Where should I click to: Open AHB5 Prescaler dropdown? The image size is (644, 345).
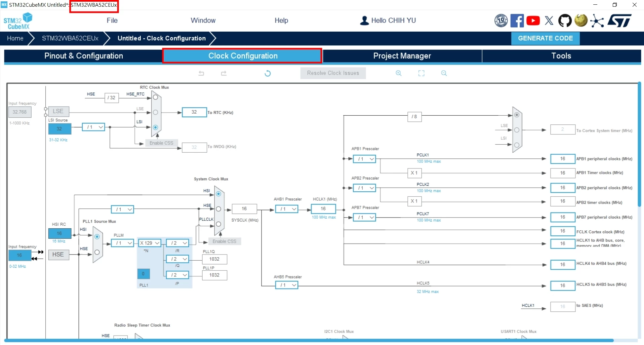pyautogui.click(x=287, y=285)
